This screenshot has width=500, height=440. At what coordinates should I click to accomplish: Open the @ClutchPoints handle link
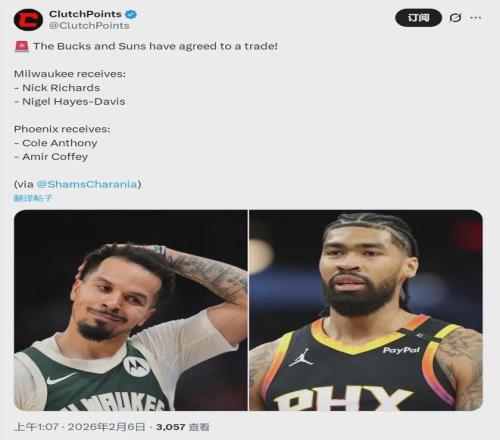[x=89, y=26]
